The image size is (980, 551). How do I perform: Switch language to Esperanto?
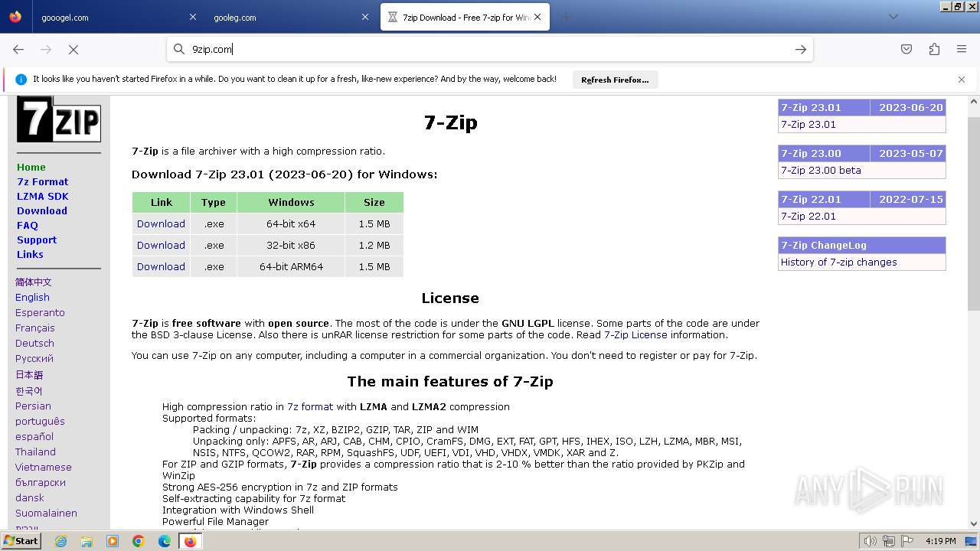coord(40,312)
